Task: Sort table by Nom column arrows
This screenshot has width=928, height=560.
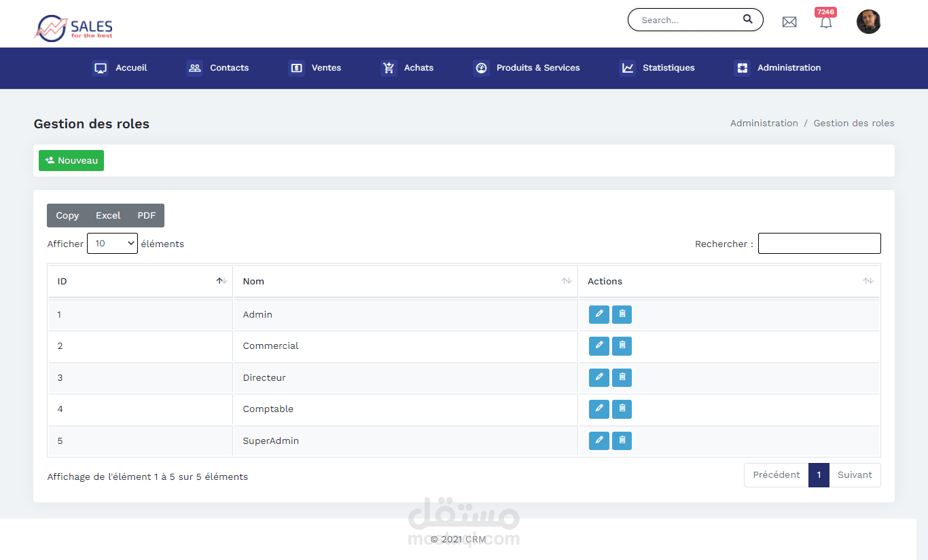Action: (x=567, y=281)
